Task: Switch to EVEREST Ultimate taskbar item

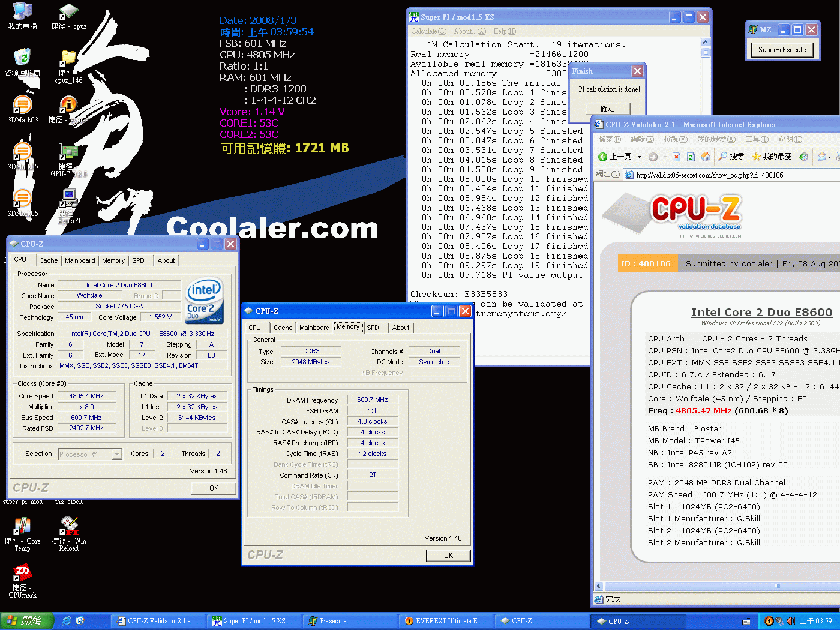Action: (x=446, y=621)
